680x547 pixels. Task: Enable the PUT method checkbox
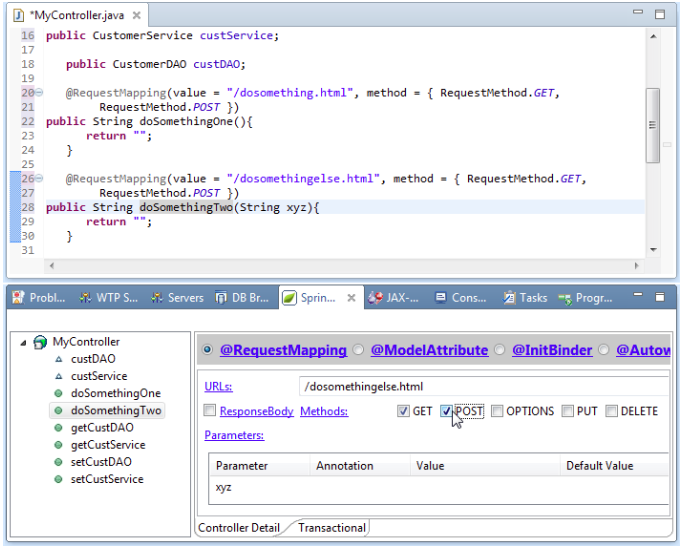pos(567,411)
